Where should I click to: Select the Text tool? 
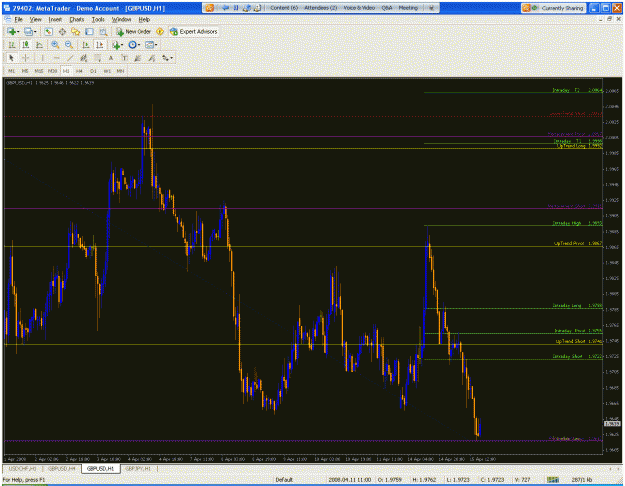pos(111,58)
